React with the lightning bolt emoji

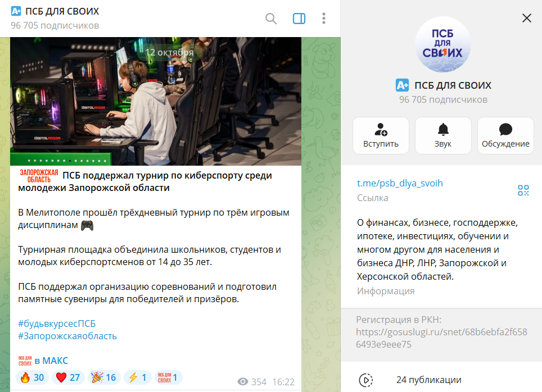click(x=138, y=377)
